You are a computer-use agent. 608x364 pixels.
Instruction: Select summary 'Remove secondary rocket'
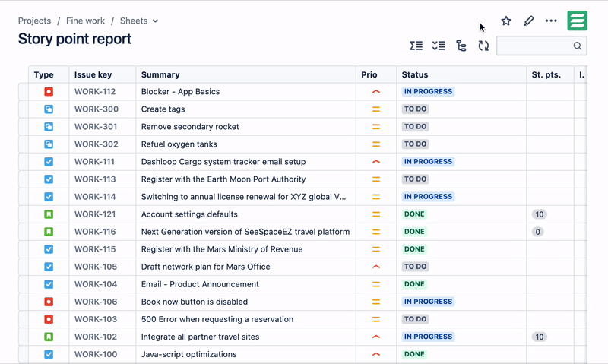(x=190, y=127)
